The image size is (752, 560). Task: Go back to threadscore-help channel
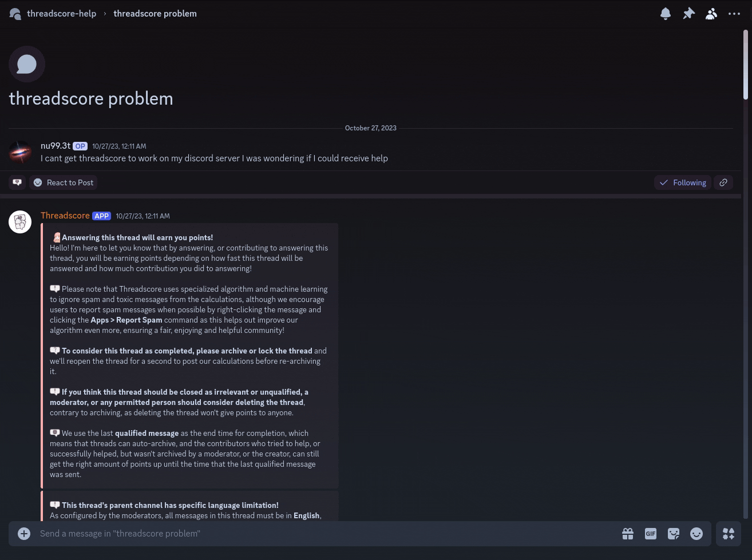(x=61, y=14)
